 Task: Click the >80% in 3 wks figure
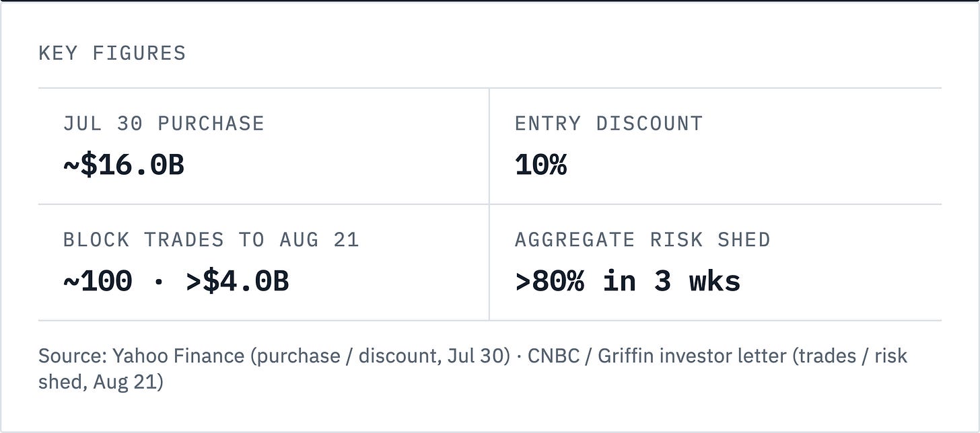coord(628,281)
